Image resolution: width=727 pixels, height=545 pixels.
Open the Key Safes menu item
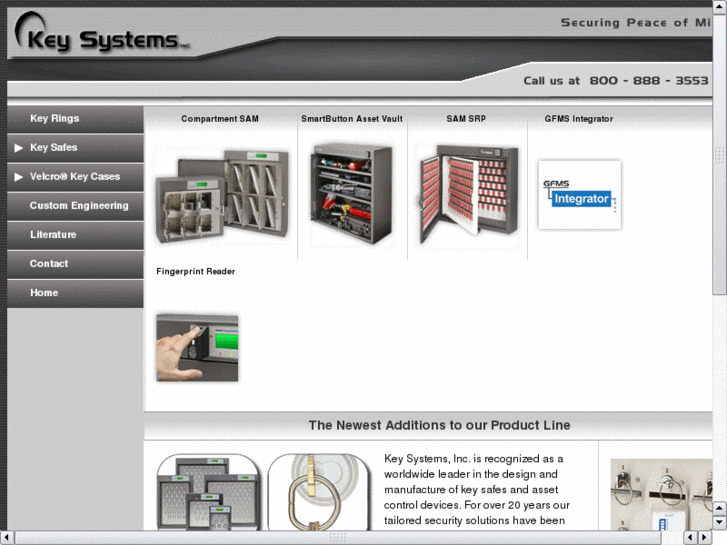[75, 147]
